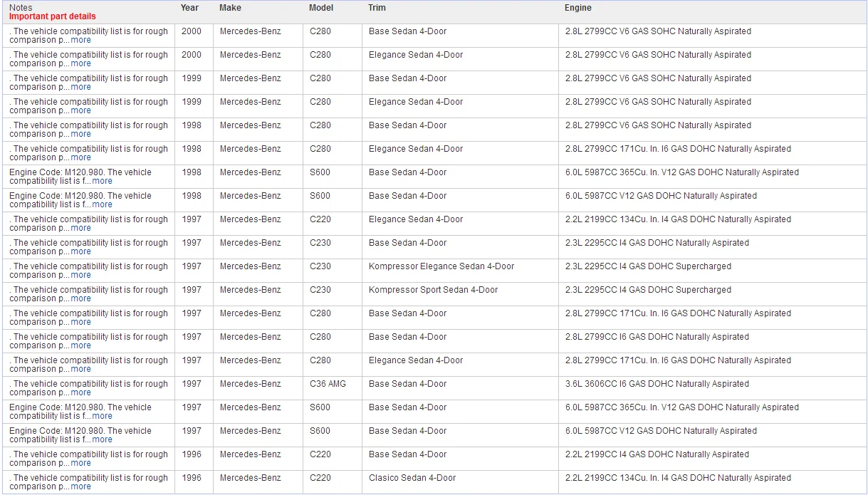Select year '2000' in C280 Elegance row
The image size is (868, 495).
click(x=192, y=55)
